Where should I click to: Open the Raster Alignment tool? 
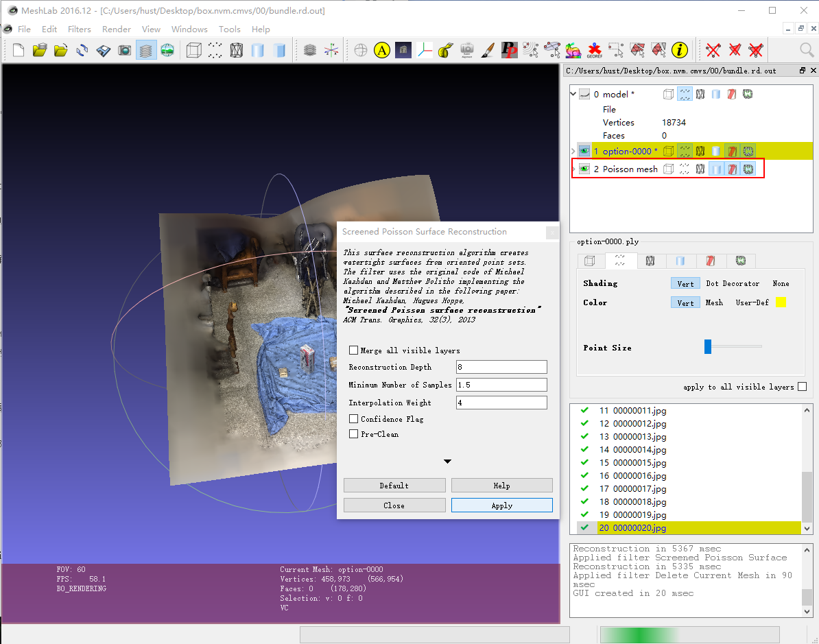pyautogui.click(x=468, y=50)
